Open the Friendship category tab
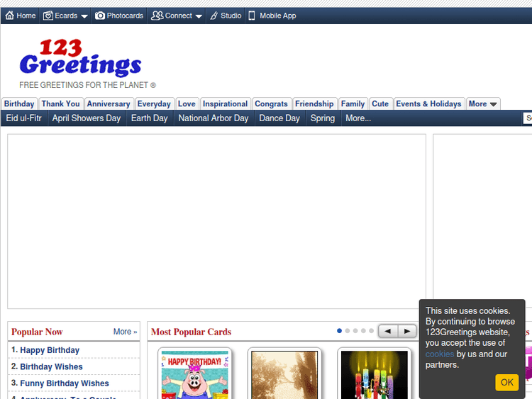The height and width of the screenshot is (399, 532). 314,103
